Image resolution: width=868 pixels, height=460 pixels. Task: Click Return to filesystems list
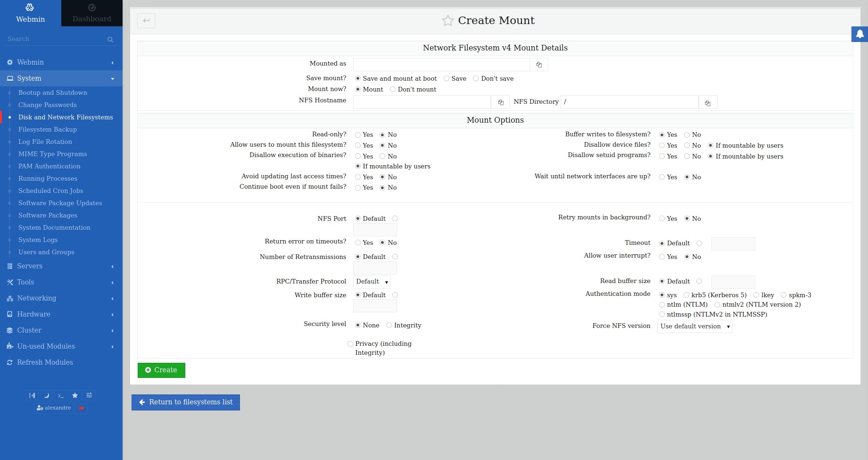(186, 402)
